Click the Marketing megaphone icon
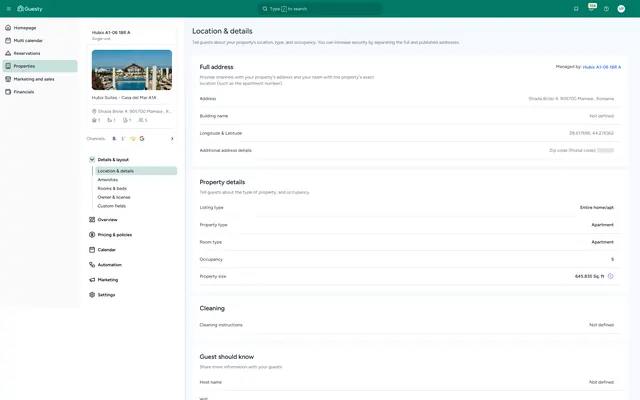 [92, 280]
